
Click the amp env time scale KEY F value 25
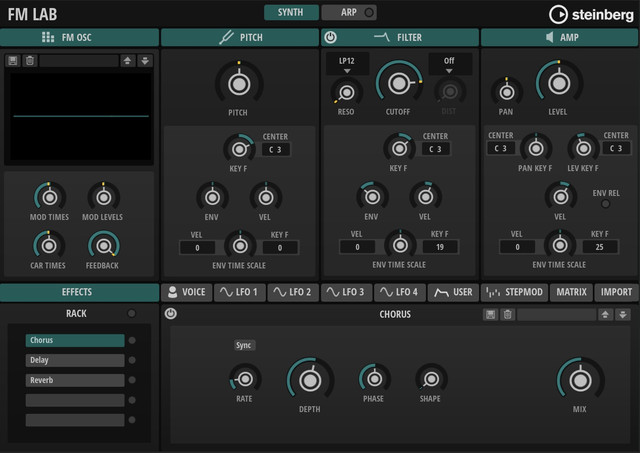click(600, 247)
